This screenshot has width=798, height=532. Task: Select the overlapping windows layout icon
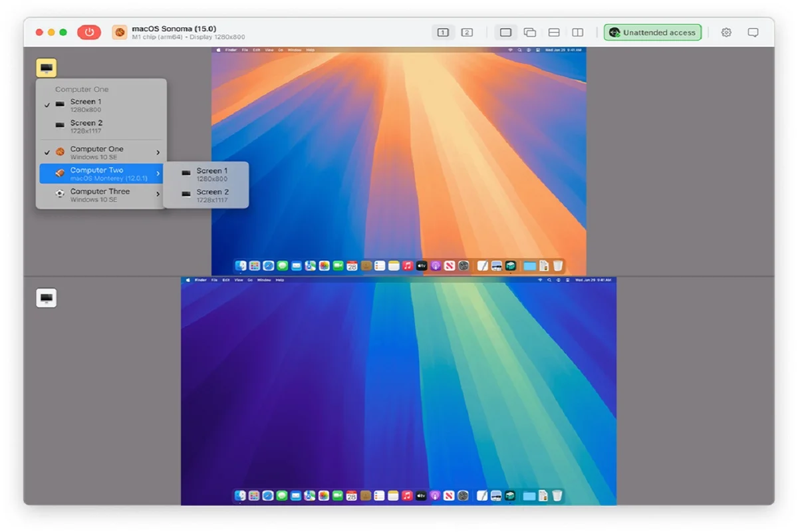pyautogui.click(x=530, y=32)
